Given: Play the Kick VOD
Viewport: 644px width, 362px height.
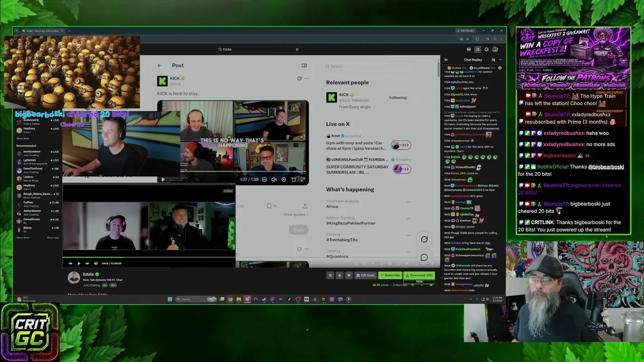Looking at the screenshot, I should coord(78,263).
